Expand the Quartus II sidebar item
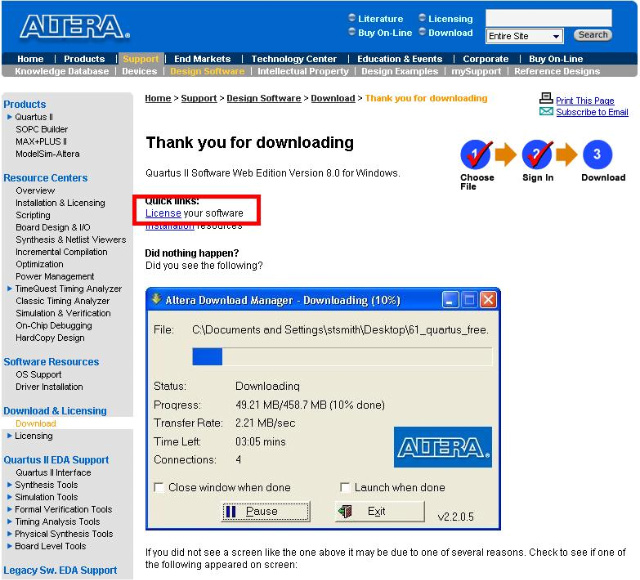Viewport: 640px width, 580px height. 9,117
